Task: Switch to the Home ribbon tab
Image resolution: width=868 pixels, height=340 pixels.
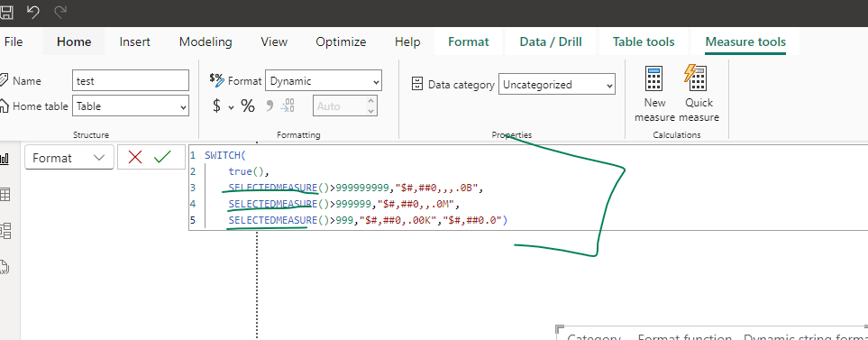Action: coord(74,42)
